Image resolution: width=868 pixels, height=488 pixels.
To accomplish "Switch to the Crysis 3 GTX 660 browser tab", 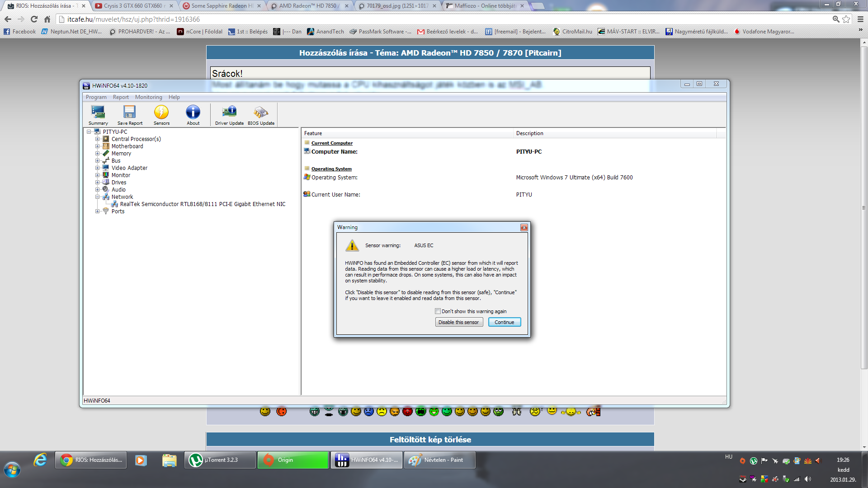I will point(133,6).
